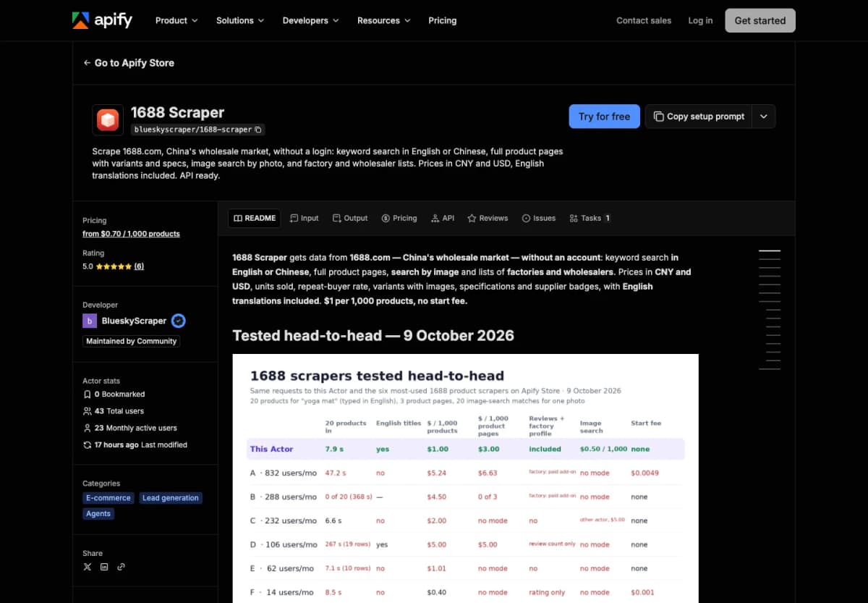Switch to the README tab
The image size is (868, 603).
tap(254, 218)
